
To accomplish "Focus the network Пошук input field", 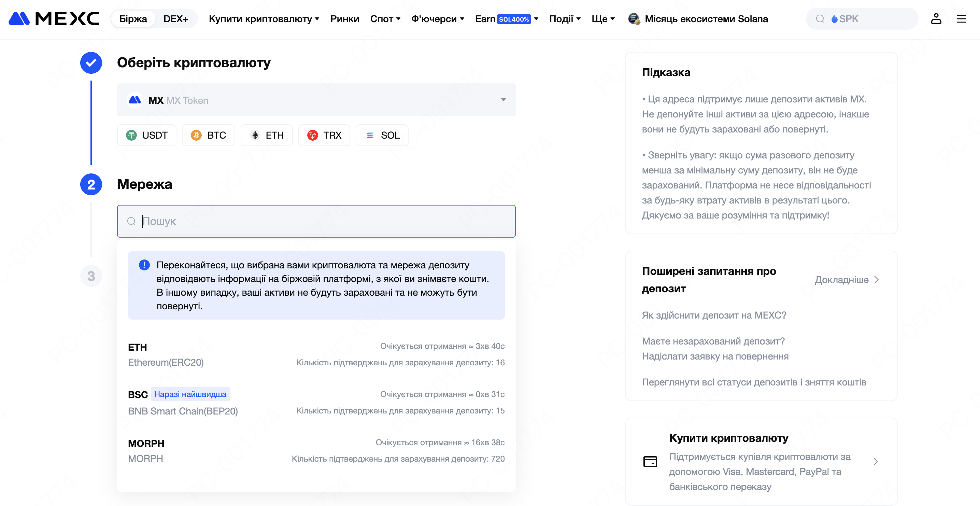I will click(316, 221).
